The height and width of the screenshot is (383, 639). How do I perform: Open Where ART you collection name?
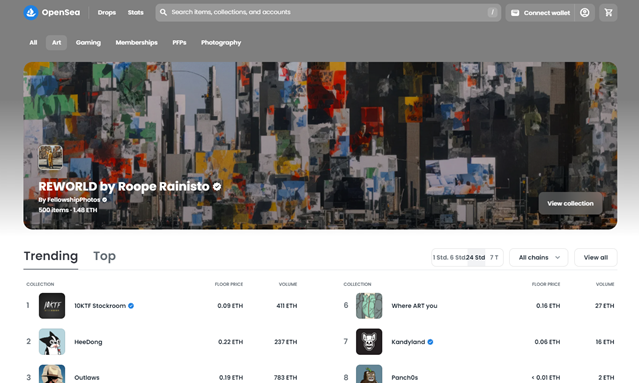(414, 306)
